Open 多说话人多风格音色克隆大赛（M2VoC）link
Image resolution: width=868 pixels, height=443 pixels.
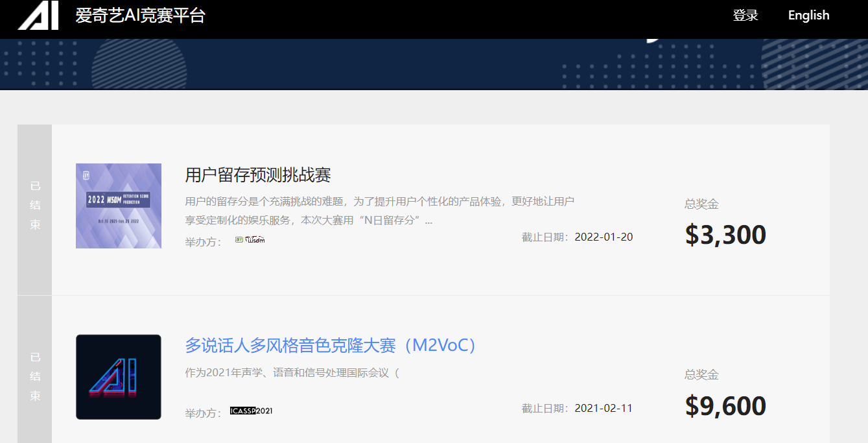coord(331,346)
